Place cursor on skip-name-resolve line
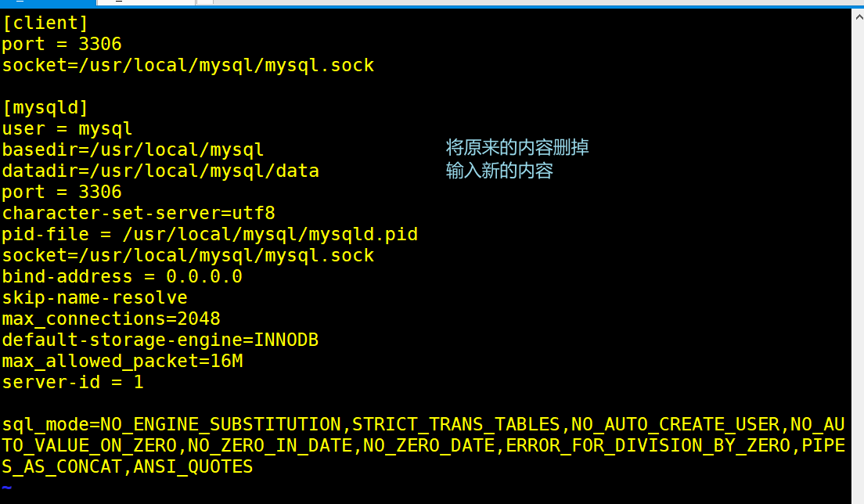Image resolution: width=864 pixels, height=504 pixels. point(94,297)
